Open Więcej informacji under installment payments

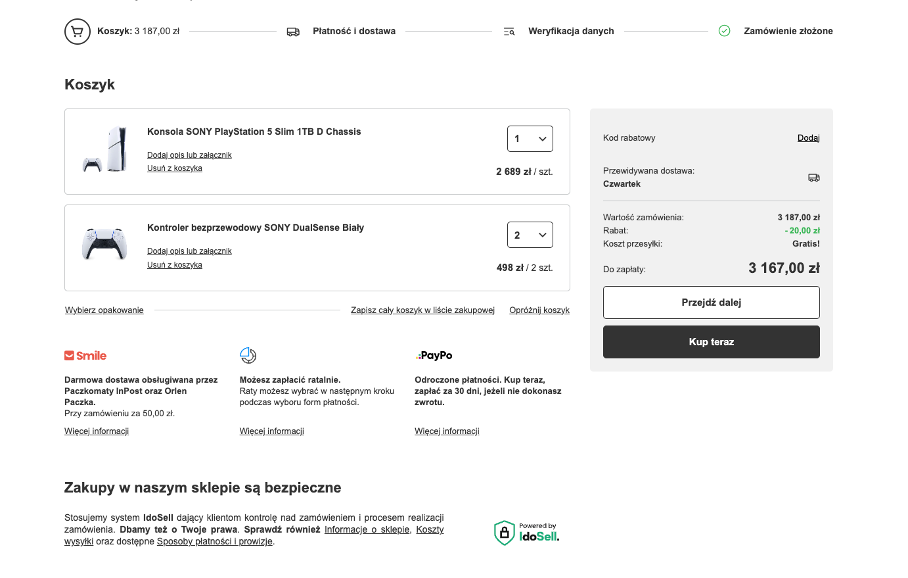click(272, 431)
